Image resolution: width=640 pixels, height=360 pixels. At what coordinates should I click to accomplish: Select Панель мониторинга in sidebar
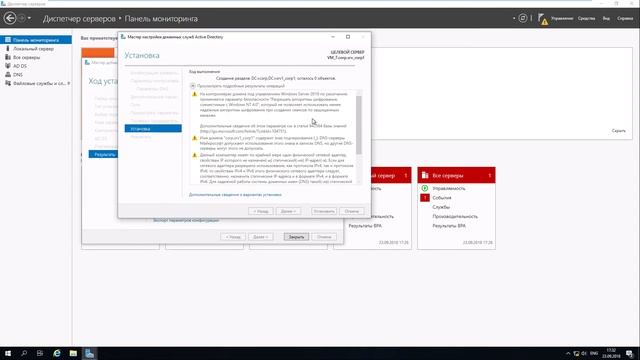(36, 40)
